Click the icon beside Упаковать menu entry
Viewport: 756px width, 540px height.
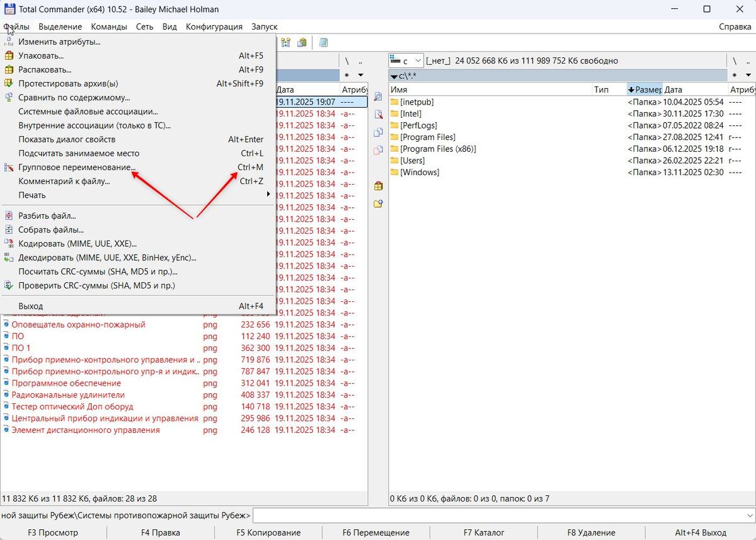pos(9,55)
